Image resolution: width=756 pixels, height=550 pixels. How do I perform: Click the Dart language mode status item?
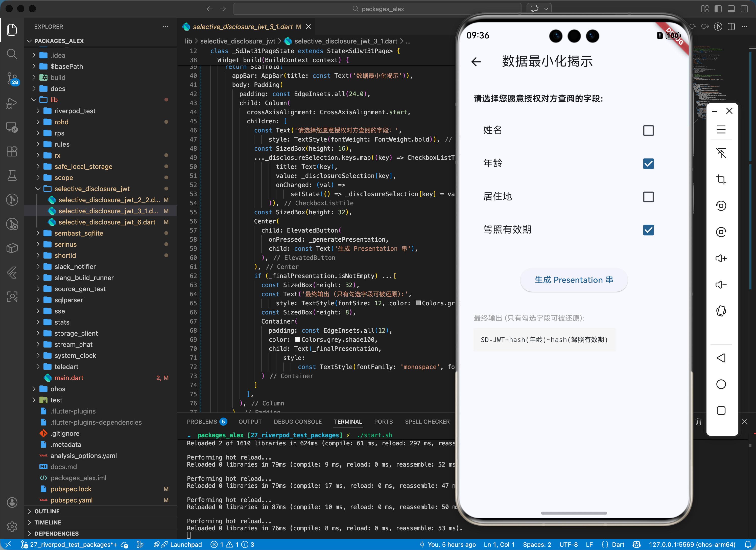tap(618, 545)
